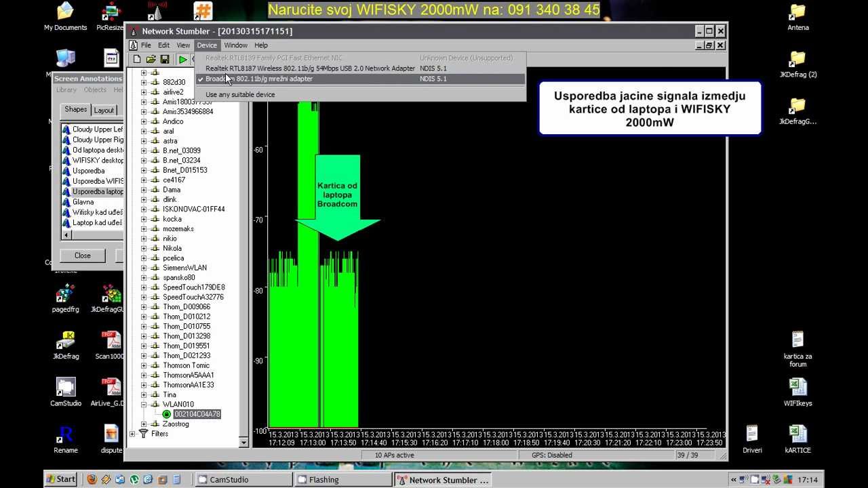The height and width of the screenshot is (488, 868).
Task: Click the green Start scanning play icon
Action: coord(182,59)
